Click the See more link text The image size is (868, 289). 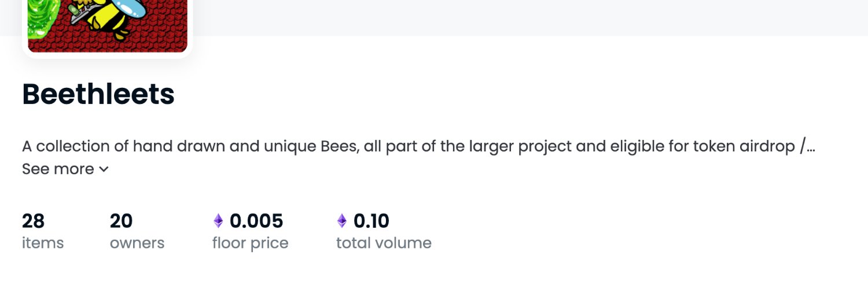(x=58, y=169)
